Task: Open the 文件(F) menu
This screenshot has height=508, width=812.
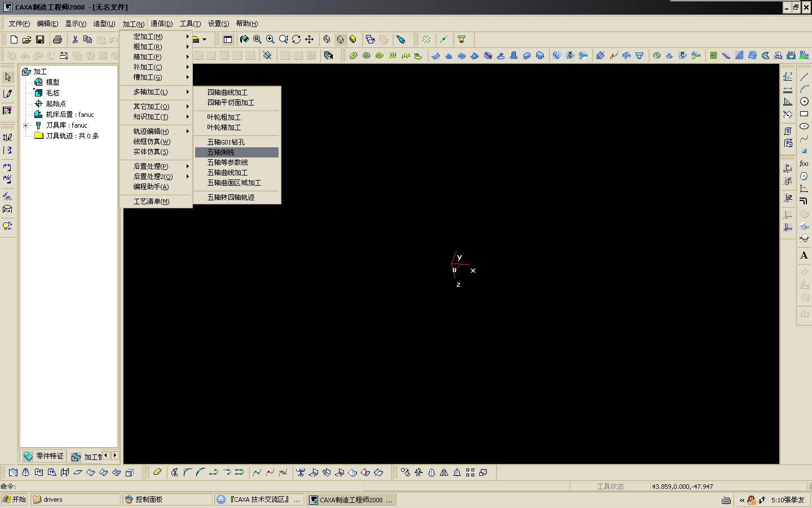Action: click(x=19, y=24)
